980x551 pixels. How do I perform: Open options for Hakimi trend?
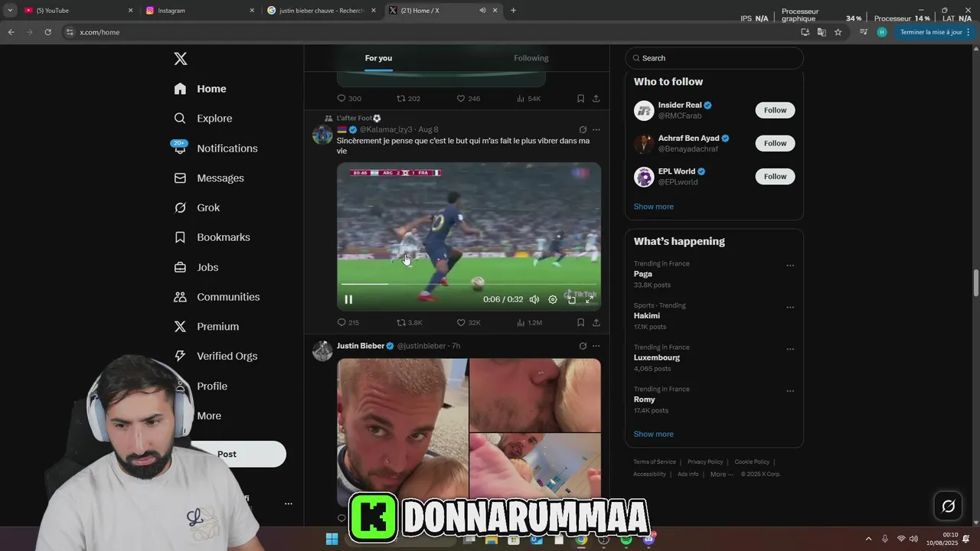(790, 308)
